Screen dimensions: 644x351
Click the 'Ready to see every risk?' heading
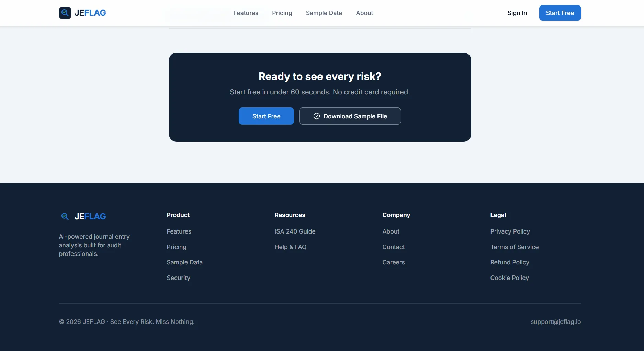[320, 76]
